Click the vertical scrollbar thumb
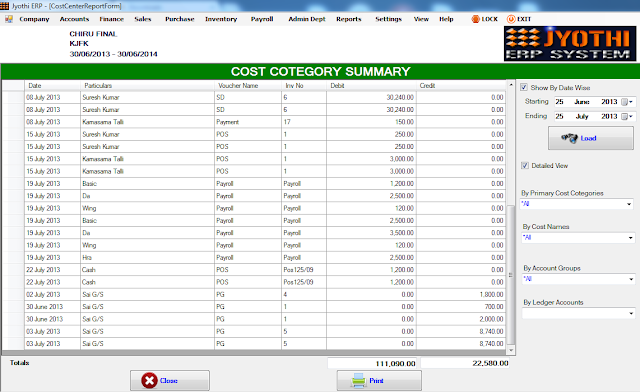 511,275
